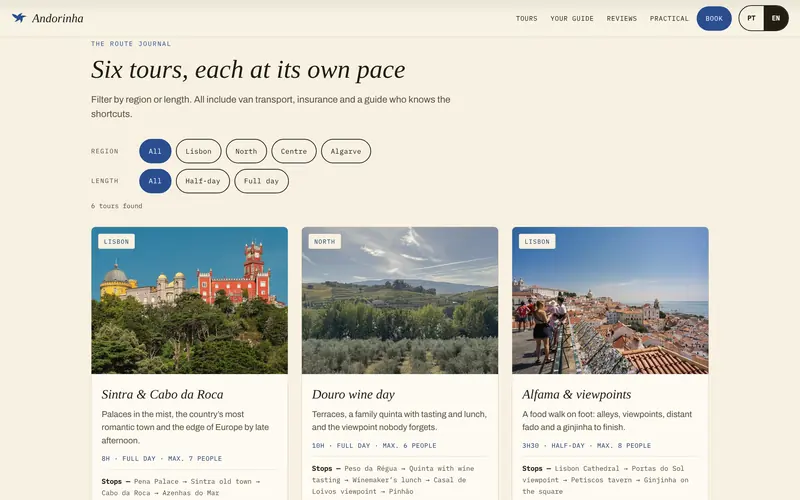Screen dimensions: 800x500
Task: Click the Sintra stops list starting 'Pena Palace'
Action: pos(181,487)
